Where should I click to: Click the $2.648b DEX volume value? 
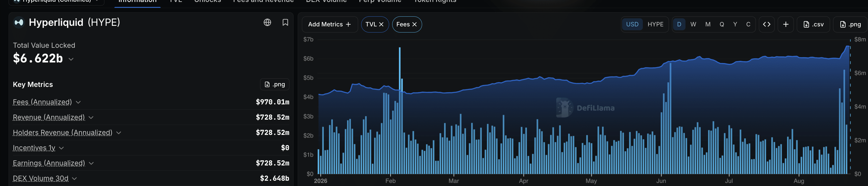pyautogui.click(x=274, y=178)
